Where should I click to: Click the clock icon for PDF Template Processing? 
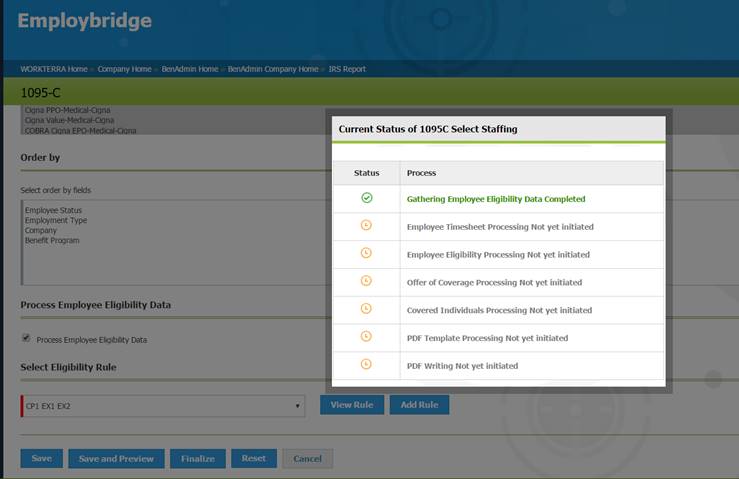click(x=366, y=337)
